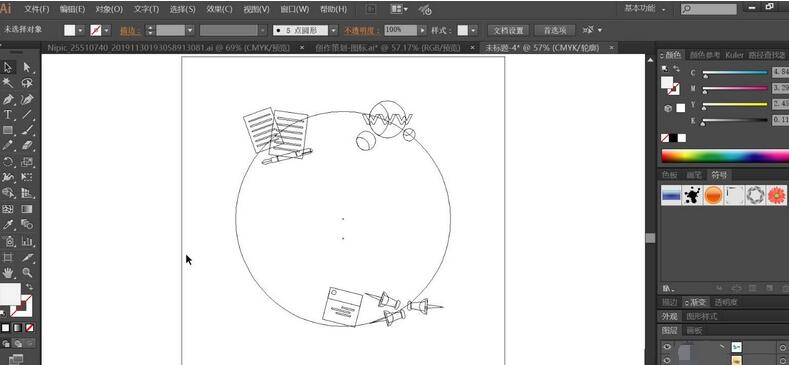Select the Direct Selection arrow tool

click(x=27, y=67)
